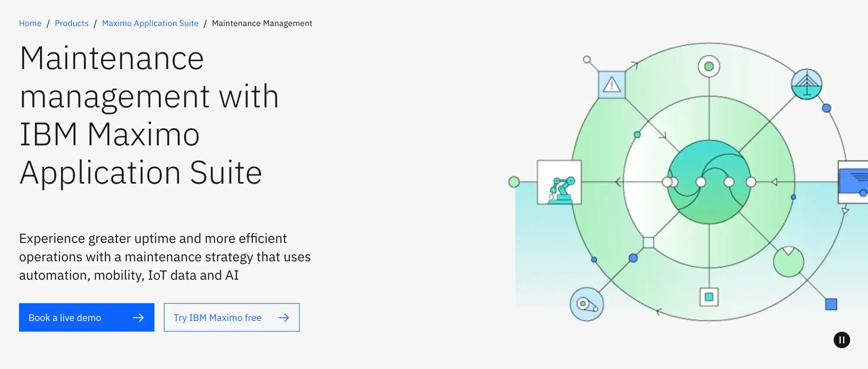Screen dimensions: 868x369
Task: Go to the Products breadcrumb link
Action: (72, 23)
